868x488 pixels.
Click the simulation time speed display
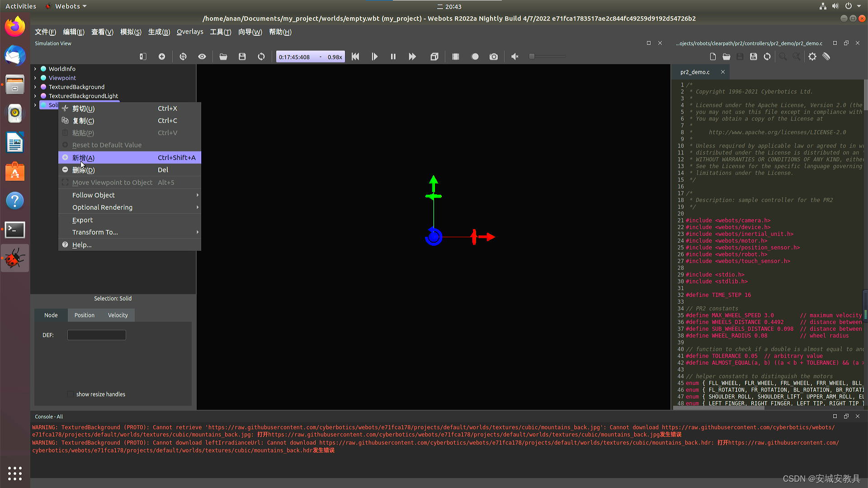[x=311, y=57]
